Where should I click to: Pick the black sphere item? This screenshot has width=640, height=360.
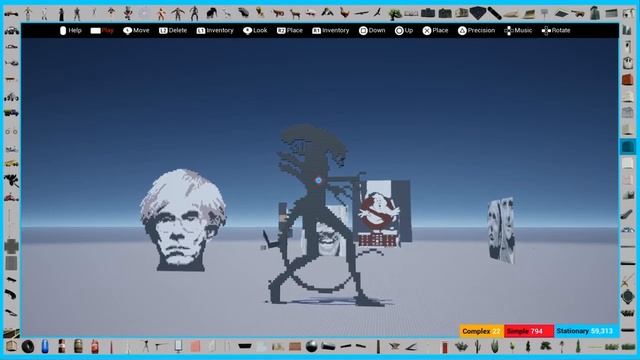point(312,346)
